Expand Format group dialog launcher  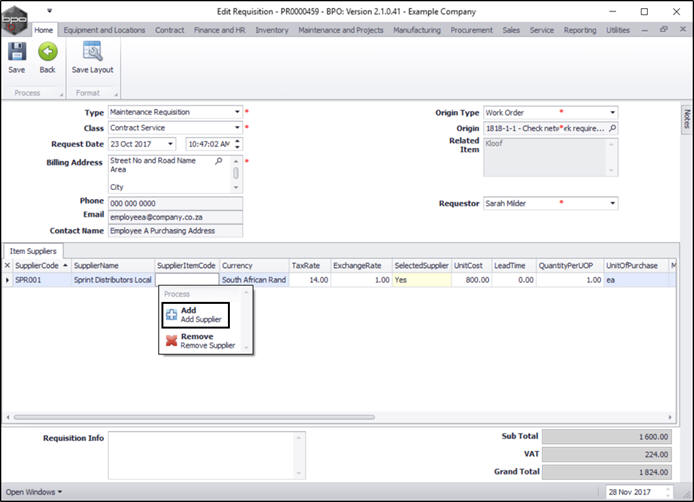116,94
